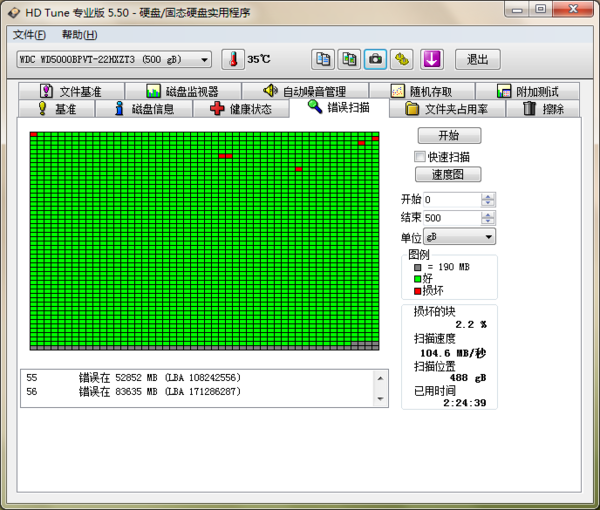Click the 速度图 speed map button
The height and width of the screenshot is (510, 600).
point(448,174)
